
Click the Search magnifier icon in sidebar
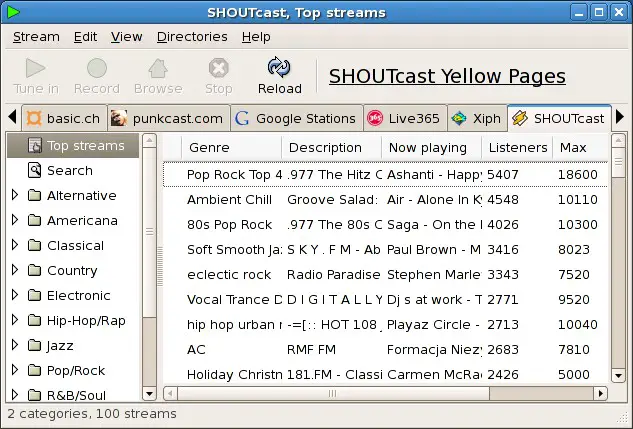pos(35,170)
